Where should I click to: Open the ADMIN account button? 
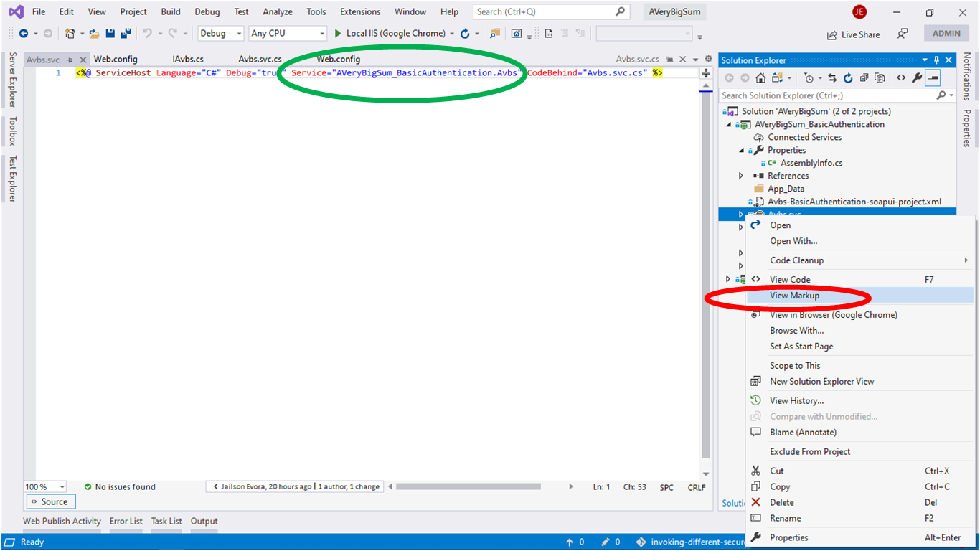(946, 33)
